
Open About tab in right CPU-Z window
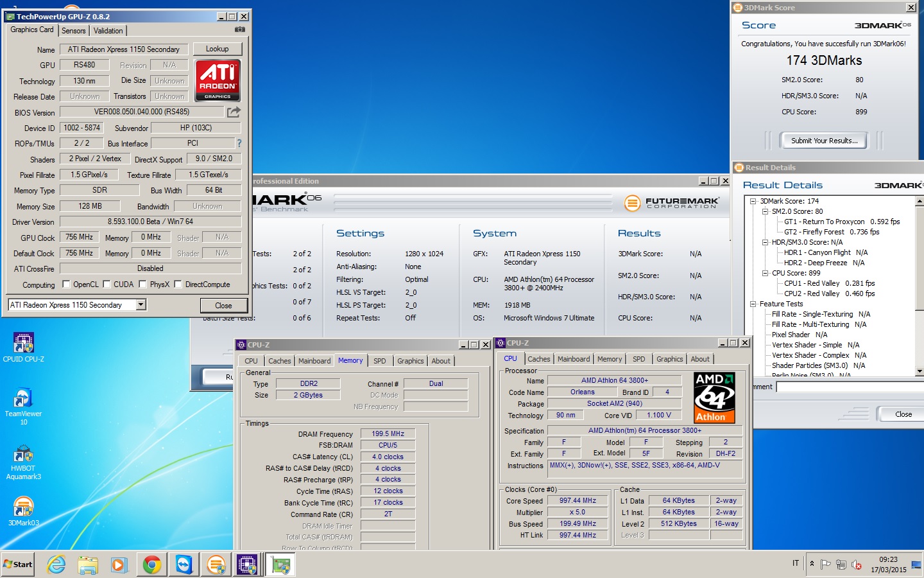coord(700,359)
